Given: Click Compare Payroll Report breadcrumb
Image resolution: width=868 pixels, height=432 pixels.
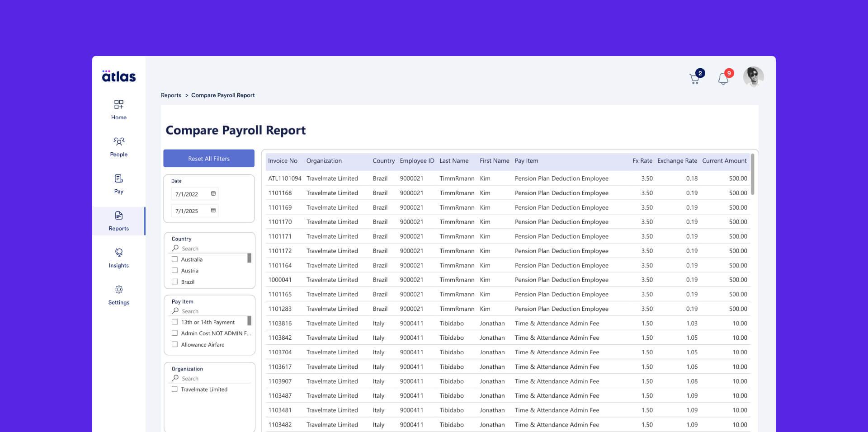Looking at the screenshot, I should [223, 95].
